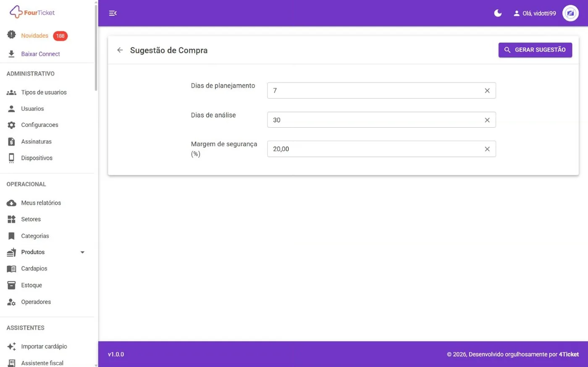Open the Produtos menu item
The width and height of the screenshot is (588, 367).
[x=33, y=252]
